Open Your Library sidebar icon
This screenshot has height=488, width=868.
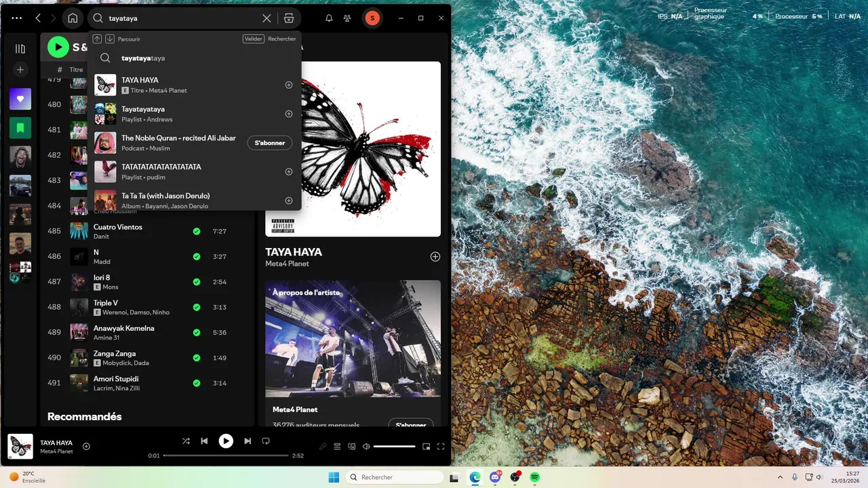pyautogui.click(x=20, y=49)
